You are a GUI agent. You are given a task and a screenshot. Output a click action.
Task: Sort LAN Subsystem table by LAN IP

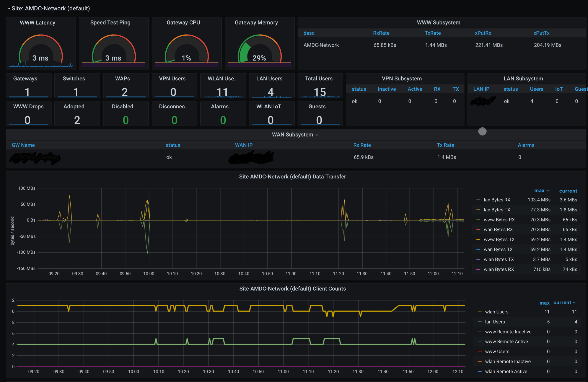coord(481,89)
